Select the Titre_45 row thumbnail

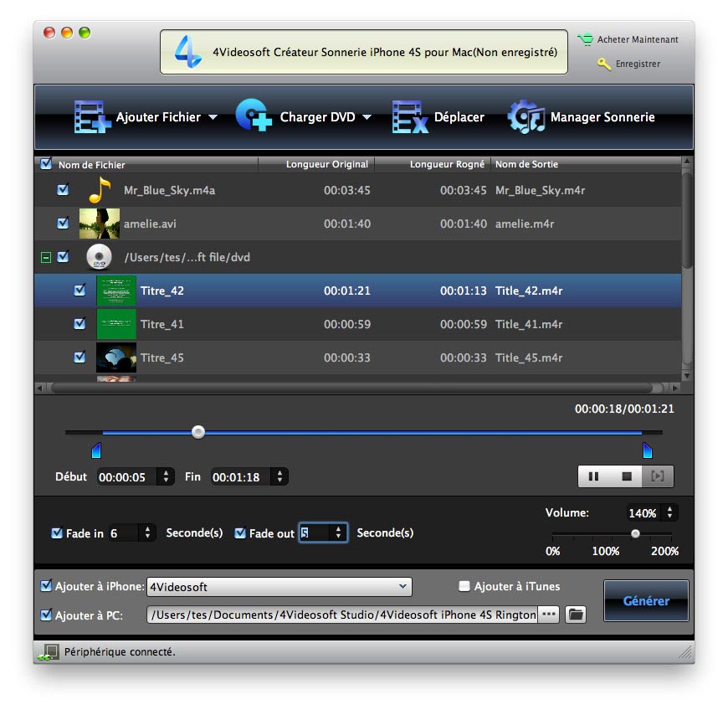[x=116, y=358]
